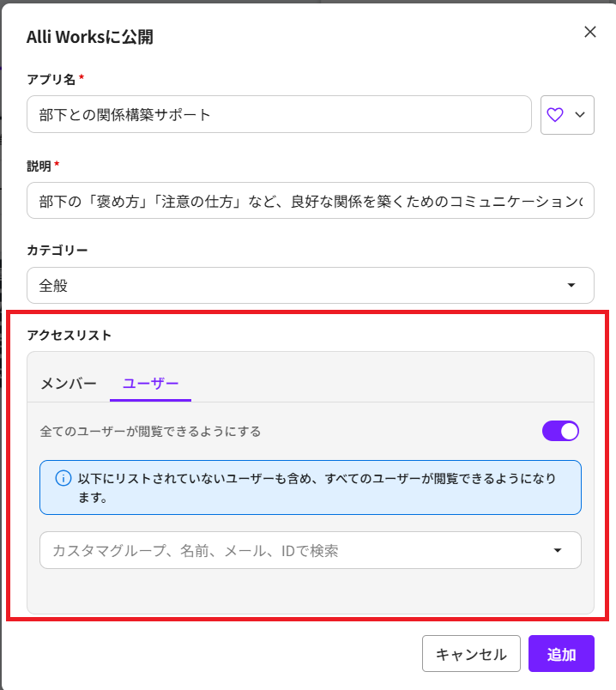Click into the 説明 description field
Viewport: 616px width, 690px height.
[x=310, y=201]
